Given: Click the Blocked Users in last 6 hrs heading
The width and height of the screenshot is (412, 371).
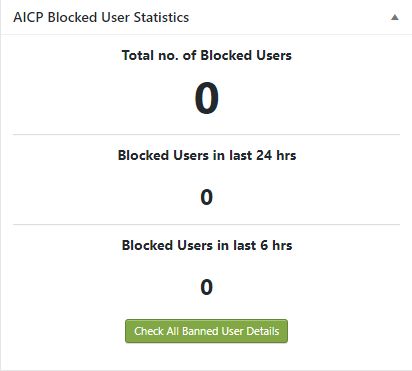Looking at the screenshot, I should pyautogui.click(x=207, y=245).
